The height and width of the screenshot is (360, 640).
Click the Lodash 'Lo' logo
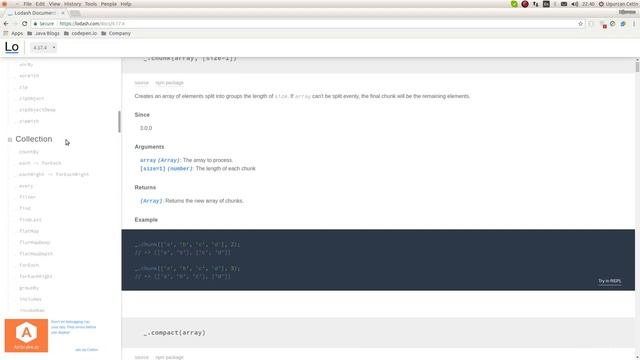(11, 47)
